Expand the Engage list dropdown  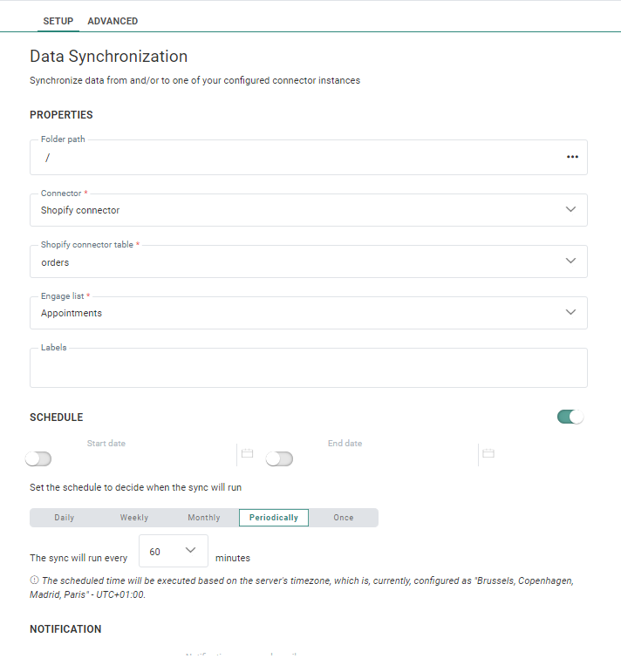coord(570,313)
